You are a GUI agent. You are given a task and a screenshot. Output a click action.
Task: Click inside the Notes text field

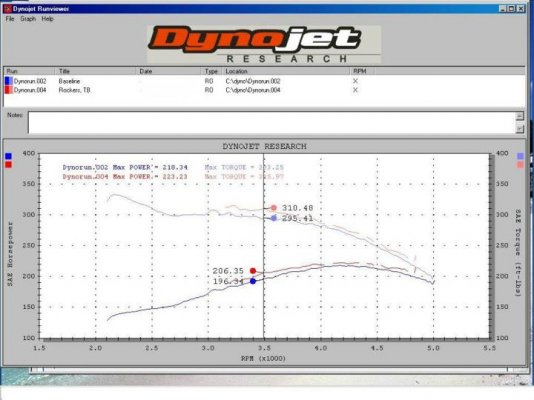pyautogui.click(x=272, y=122)
